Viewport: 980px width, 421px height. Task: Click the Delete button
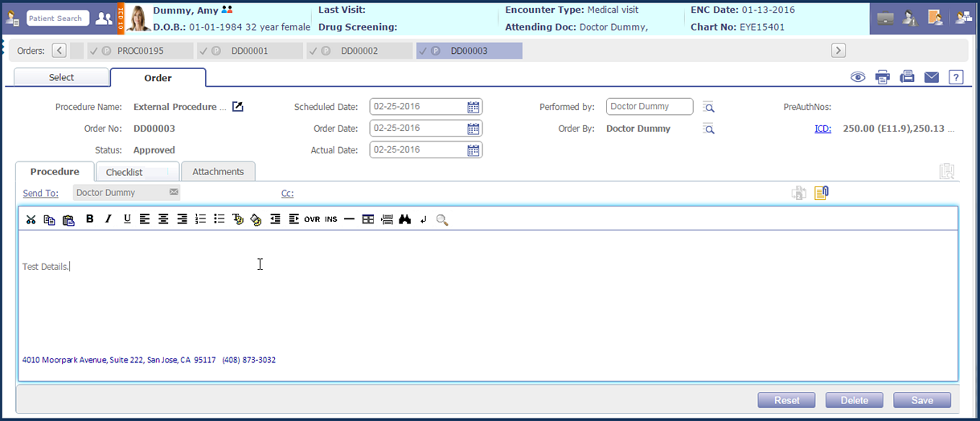click(854, 400)
